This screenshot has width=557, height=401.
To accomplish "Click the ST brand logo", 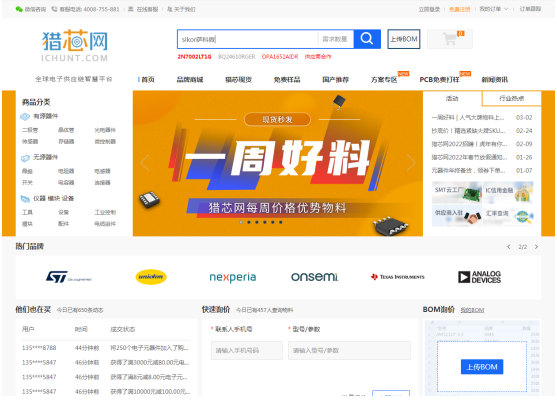I will tap(69, 277).
